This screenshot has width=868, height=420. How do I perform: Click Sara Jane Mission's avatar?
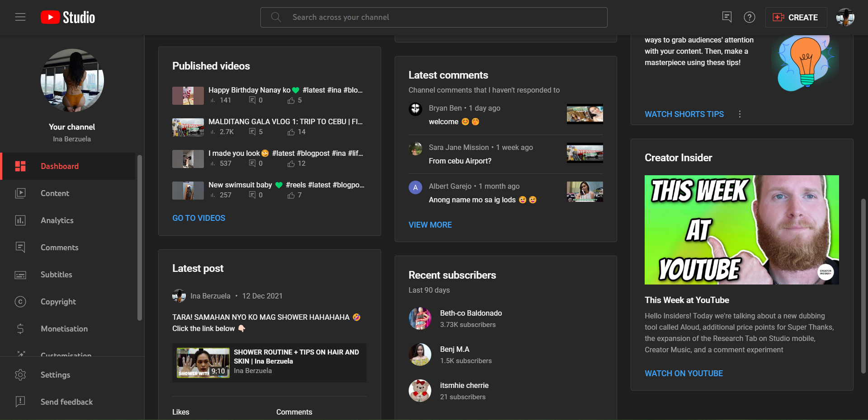[415, 148]
